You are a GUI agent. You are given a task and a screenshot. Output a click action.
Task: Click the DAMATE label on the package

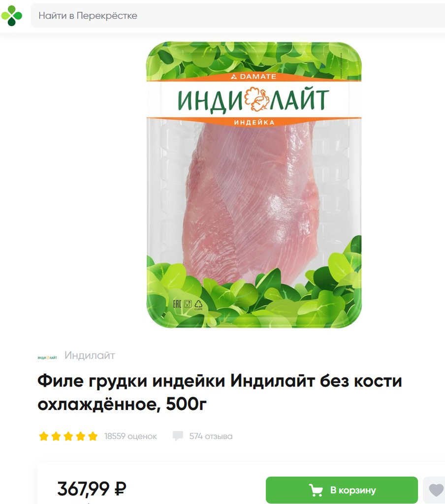tap(254, 76)
